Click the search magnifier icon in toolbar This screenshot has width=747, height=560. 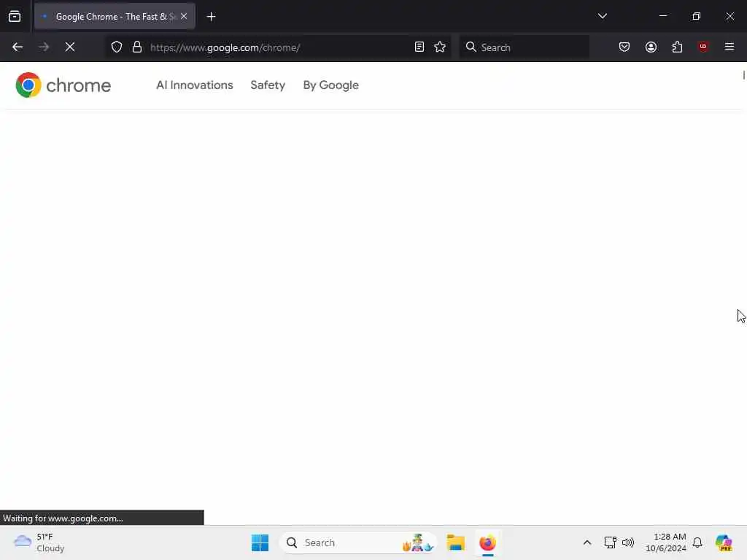(x=471, y=47)
